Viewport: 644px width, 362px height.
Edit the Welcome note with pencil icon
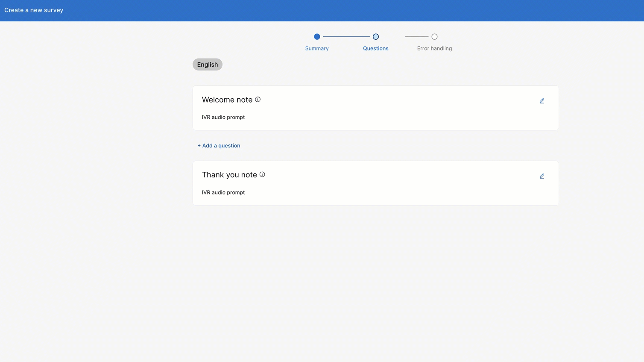pyautogui.click(x=542, y=101)
